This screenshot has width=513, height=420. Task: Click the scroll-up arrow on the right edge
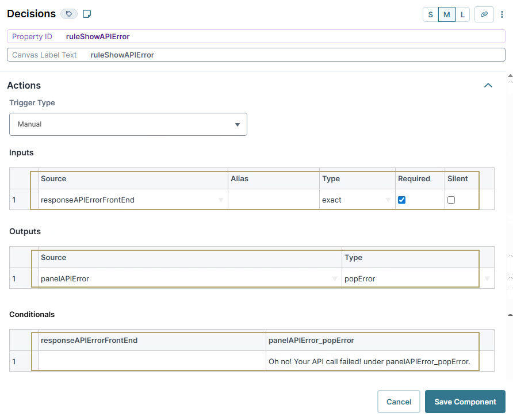click(x=510, y=75)
